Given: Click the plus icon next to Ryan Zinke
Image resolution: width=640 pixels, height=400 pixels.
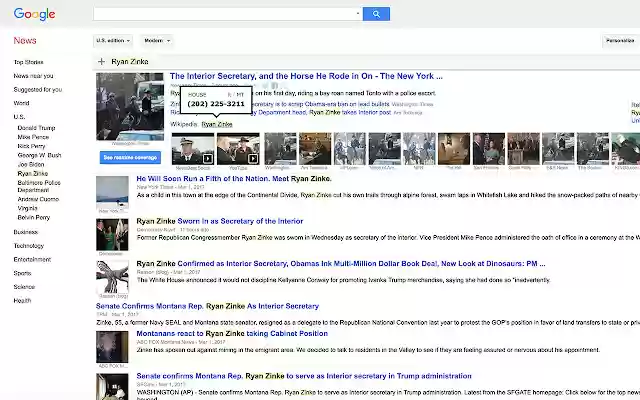Looking at the screenshot, I should 101,62.
